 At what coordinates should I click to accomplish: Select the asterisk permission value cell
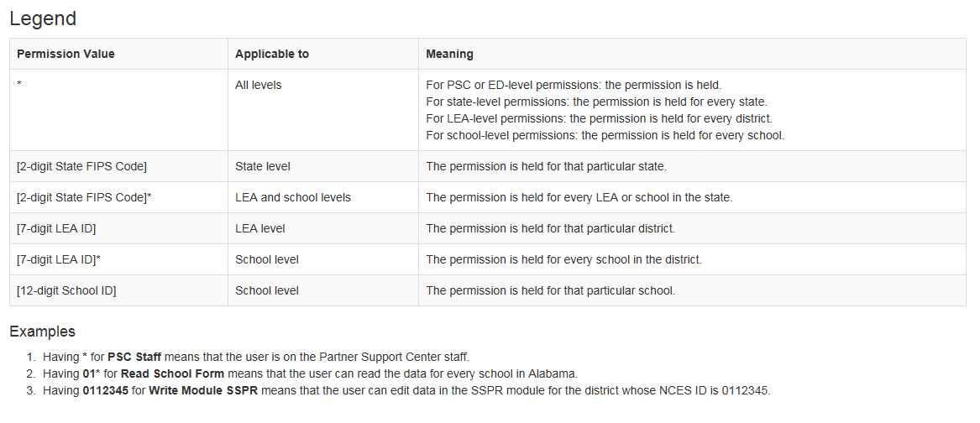tap(19, 85)
